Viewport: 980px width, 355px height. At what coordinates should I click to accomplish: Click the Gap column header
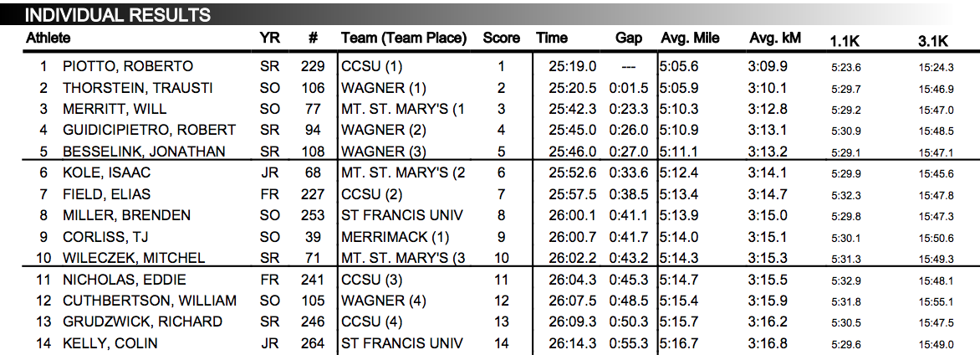coord(629,39)
